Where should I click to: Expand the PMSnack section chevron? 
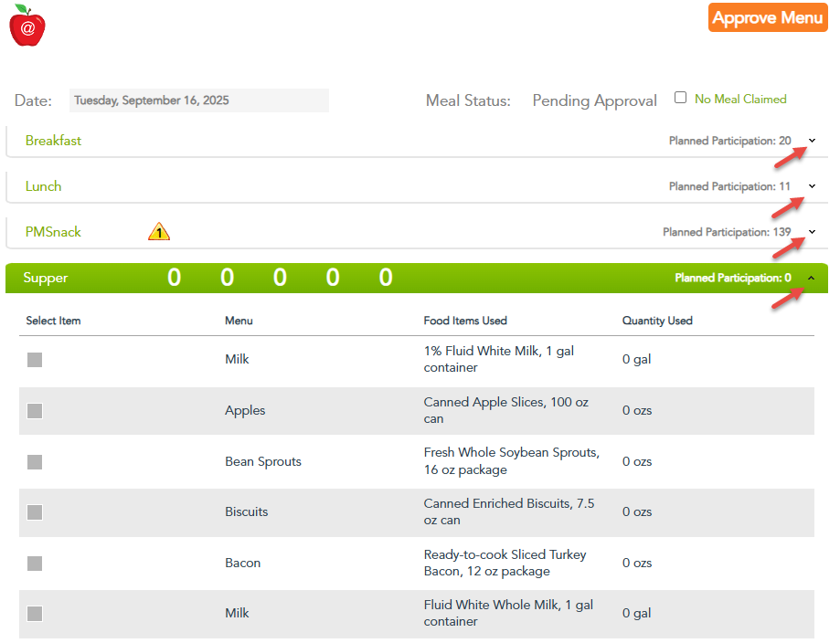point(812,232)
